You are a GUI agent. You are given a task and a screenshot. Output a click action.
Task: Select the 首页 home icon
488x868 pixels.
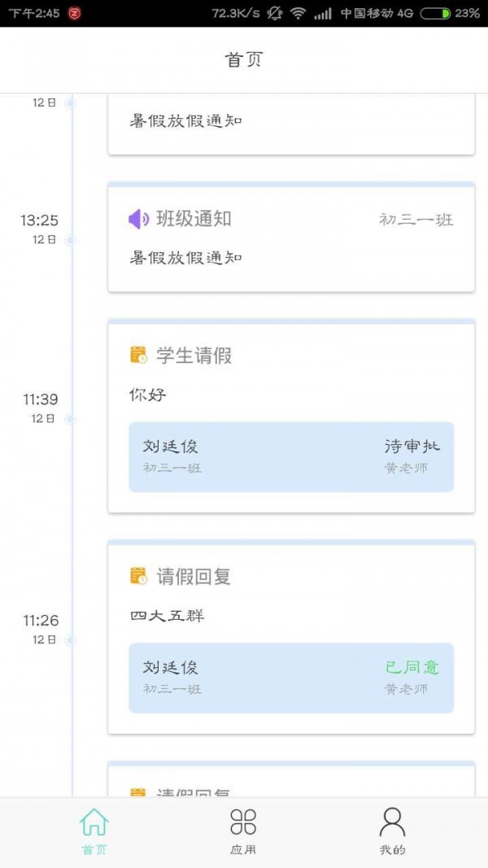[94, 824]
